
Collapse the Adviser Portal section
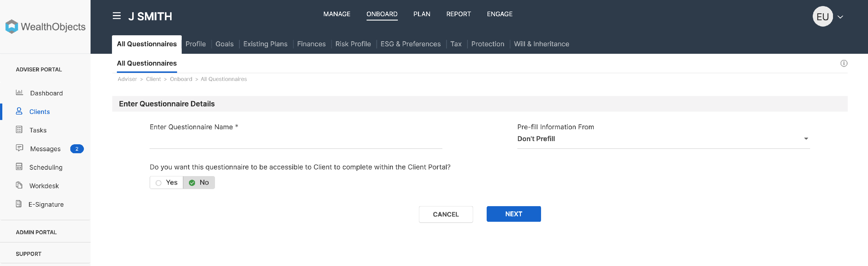coord(39,69)
